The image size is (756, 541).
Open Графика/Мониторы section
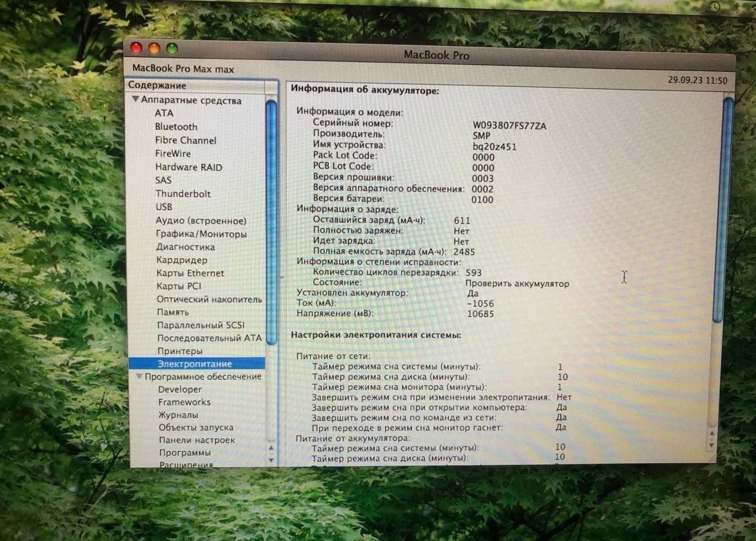(201, 234)
